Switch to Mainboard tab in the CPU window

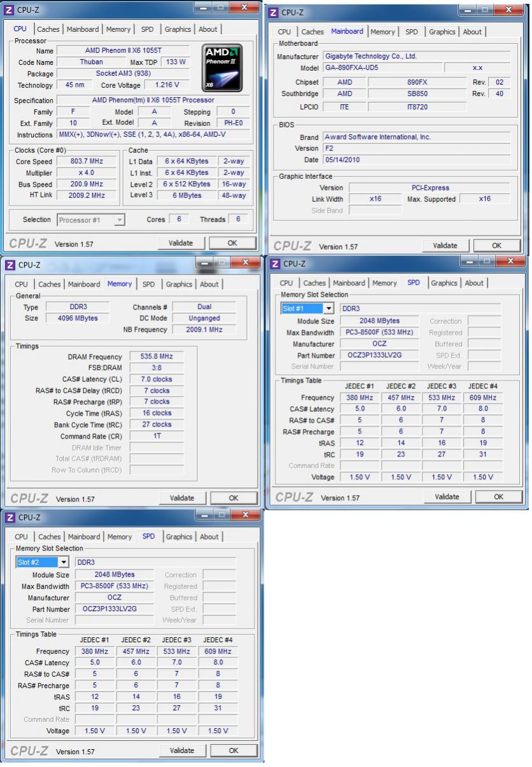83,29
